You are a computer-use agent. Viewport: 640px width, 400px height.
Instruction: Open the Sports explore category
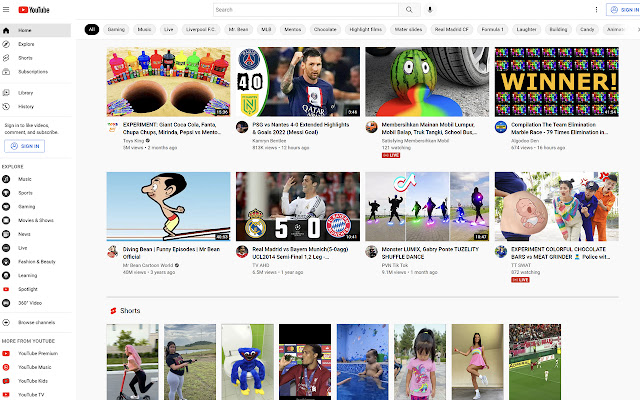point(36,193)
